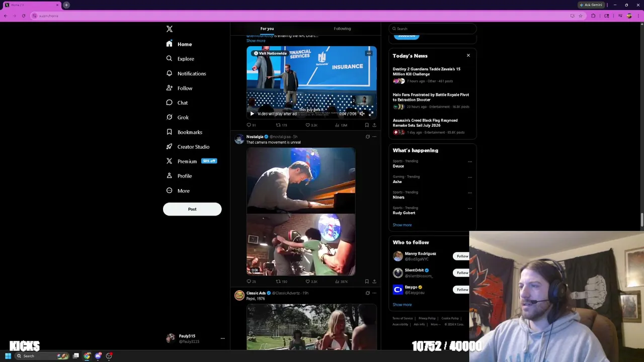Open the Windows Start menu
The image size is (644, 362).
pyautogui.click(x=8, y=356)
